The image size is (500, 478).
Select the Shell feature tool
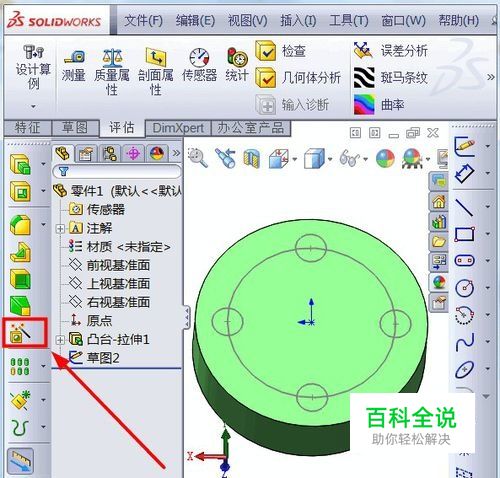coord(20,279)
